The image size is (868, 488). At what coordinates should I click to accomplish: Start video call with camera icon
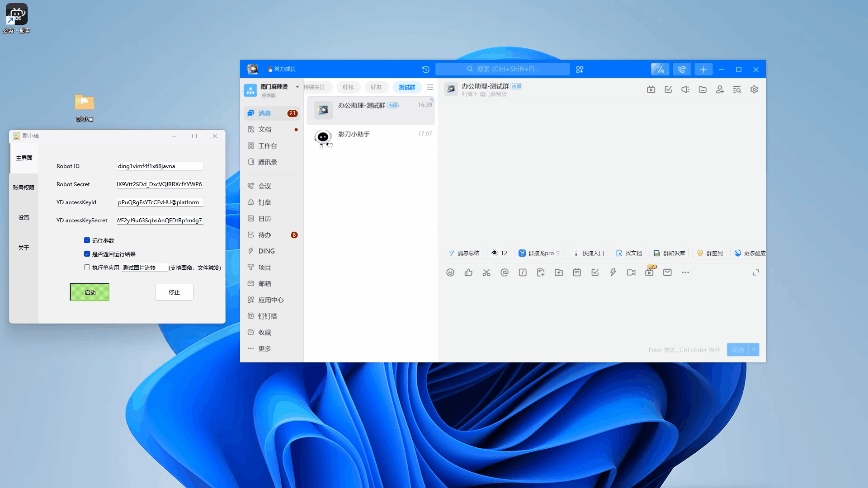point(631,272)
